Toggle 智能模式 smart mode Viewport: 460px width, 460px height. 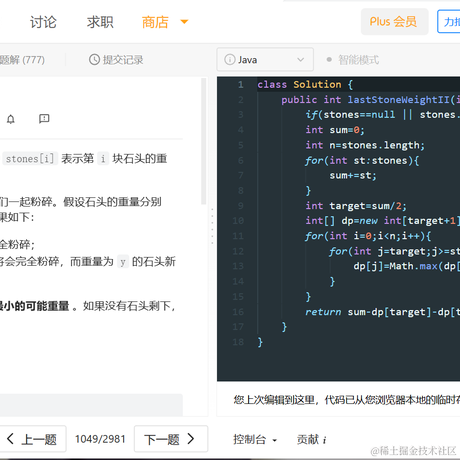353,60
